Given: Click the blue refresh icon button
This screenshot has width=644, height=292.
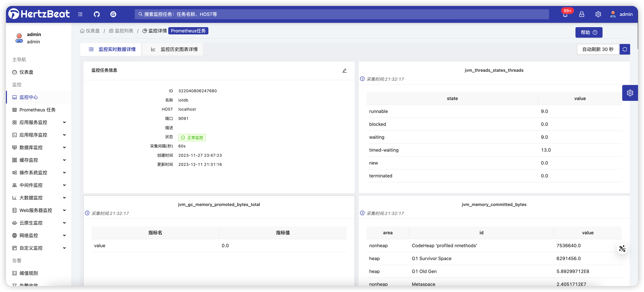Looking at the screenshot, I should click(x=625, y=49).
